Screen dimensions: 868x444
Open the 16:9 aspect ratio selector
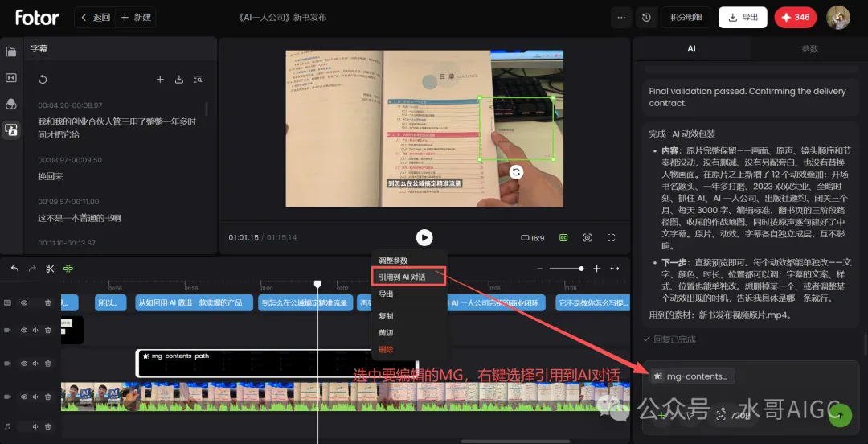coord(533,238)
